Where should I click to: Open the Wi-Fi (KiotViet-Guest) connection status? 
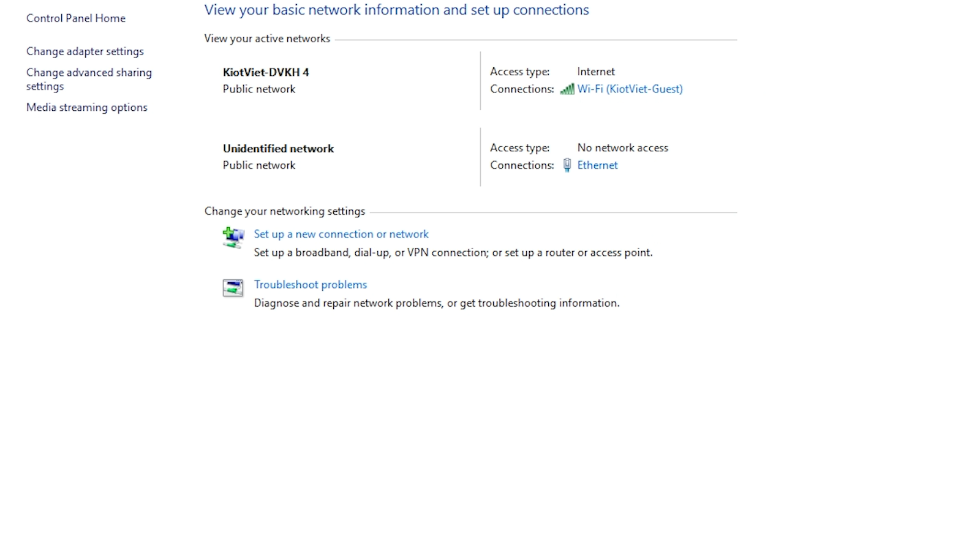tap(630, 89)
